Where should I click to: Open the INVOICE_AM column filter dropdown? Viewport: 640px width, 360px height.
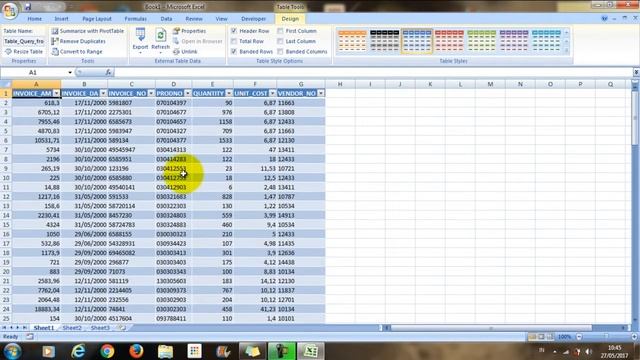[57, 93]
